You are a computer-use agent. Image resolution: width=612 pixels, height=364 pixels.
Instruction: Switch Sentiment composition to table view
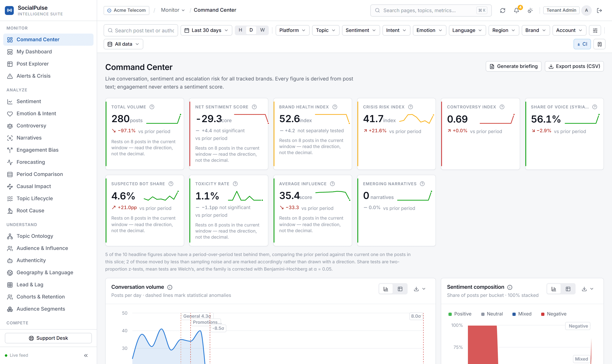[568, 289]
